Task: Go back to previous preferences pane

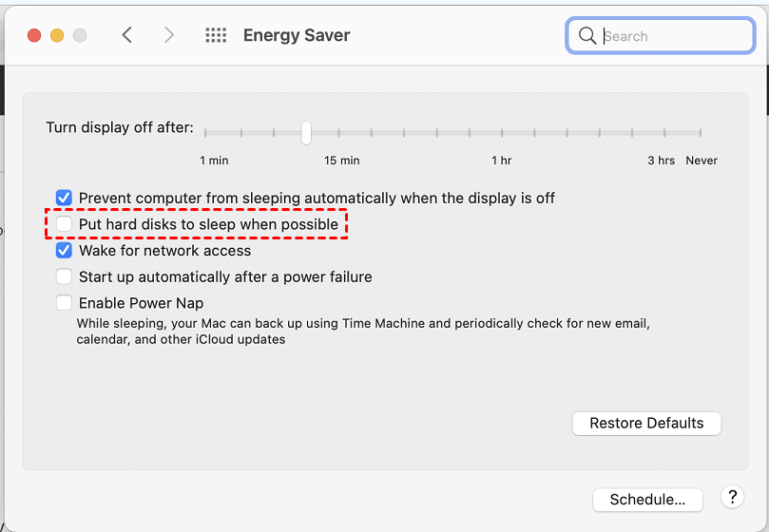Action: coord(127,35)
